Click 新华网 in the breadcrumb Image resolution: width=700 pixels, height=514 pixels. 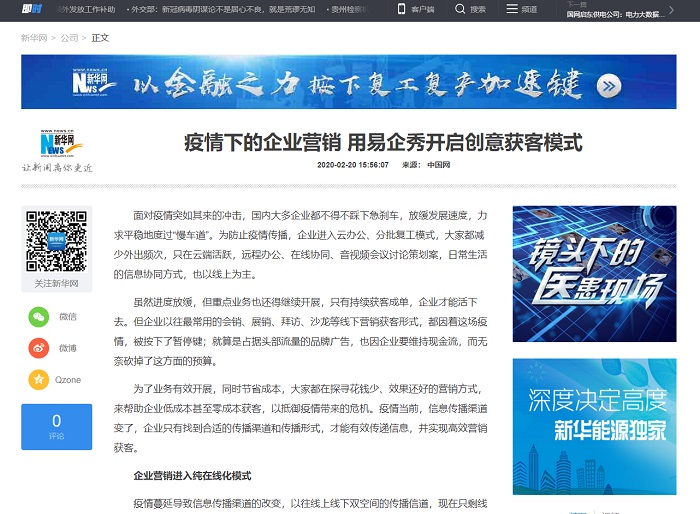34,38
